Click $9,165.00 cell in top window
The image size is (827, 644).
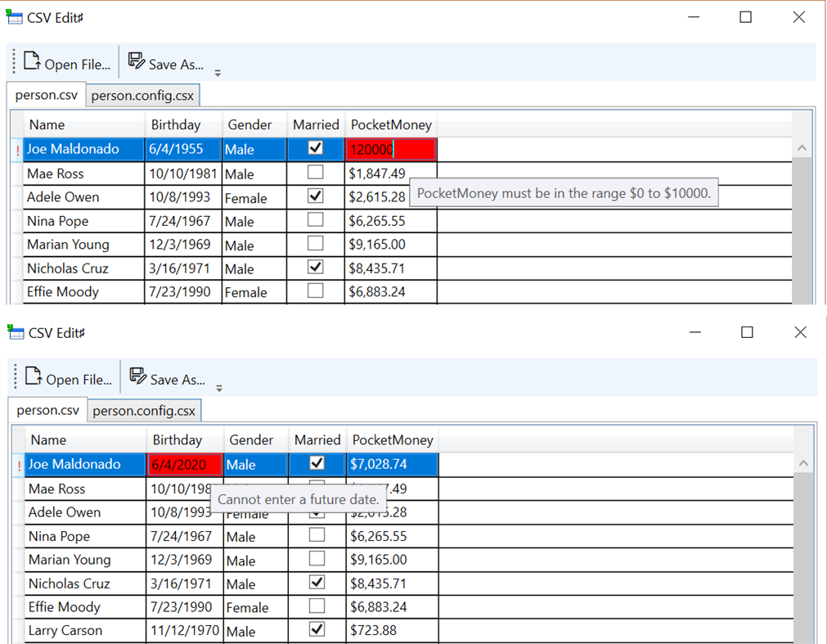pyautogui.click(x=391, y=245)
